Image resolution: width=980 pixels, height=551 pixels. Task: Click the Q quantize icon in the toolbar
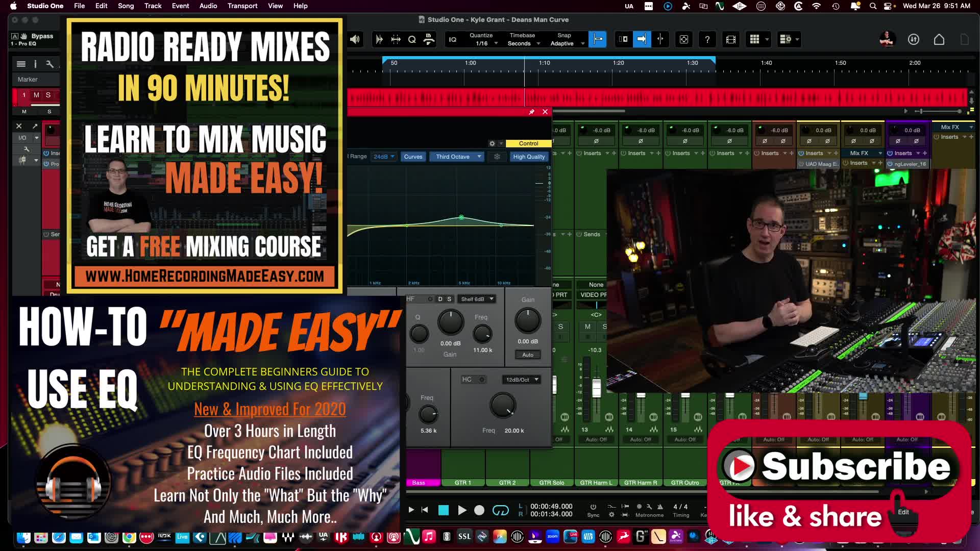[412, 39]
